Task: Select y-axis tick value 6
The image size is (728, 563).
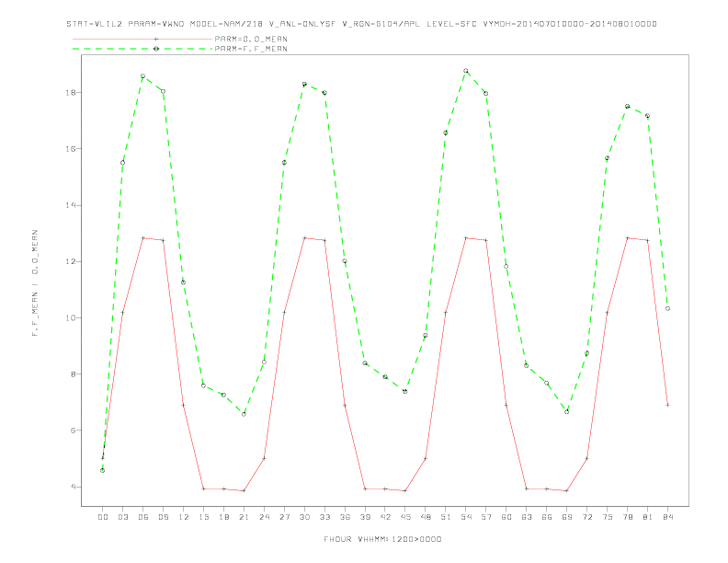Action: point(73,431)
